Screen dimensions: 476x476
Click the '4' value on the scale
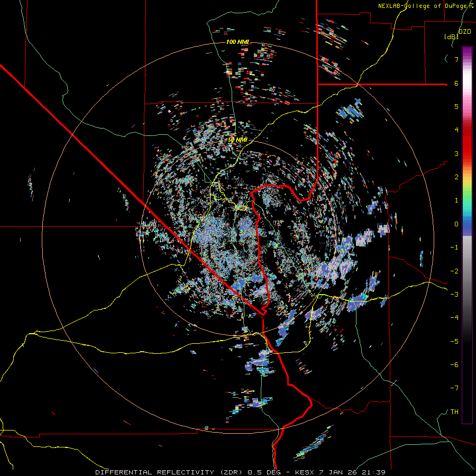(x=456, y=130)
